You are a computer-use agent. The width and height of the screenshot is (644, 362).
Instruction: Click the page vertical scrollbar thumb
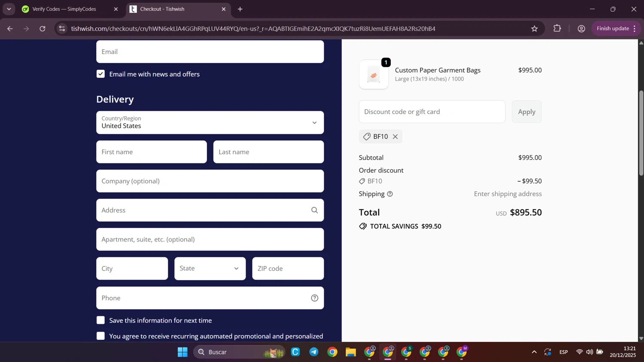pyautogui.click(x=641, y=133)
